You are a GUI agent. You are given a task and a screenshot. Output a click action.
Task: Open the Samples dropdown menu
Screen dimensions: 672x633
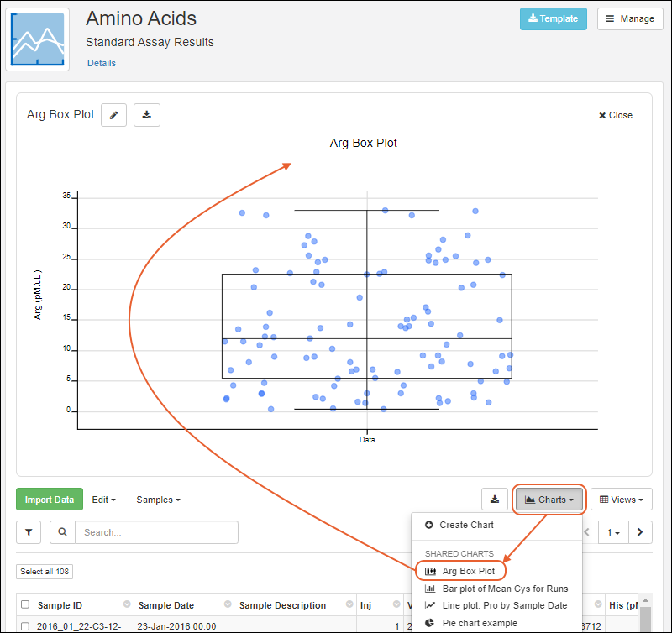[x=158, y=500]
